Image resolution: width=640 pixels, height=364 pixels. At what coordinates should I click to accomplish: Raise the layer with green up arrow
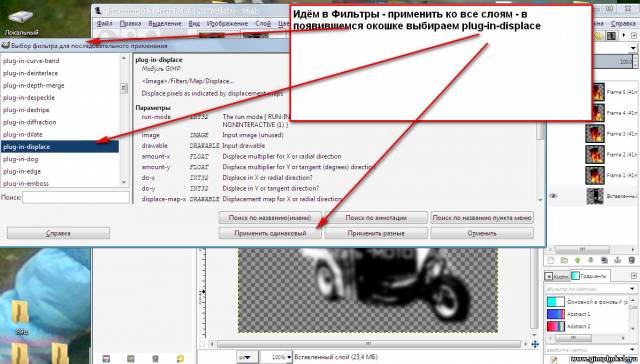point(578,260)
